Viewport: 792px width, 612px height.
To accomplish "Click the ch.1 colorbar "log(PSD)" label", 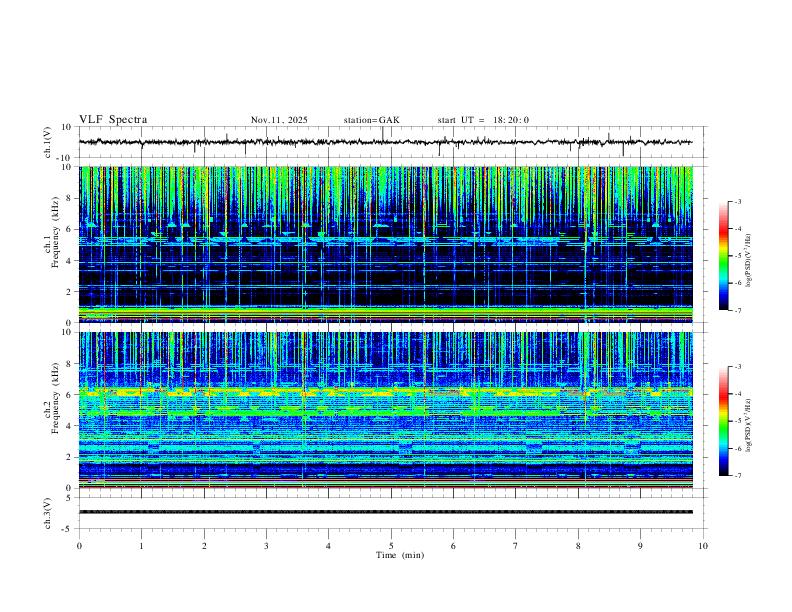I will [x=749, y=261].
